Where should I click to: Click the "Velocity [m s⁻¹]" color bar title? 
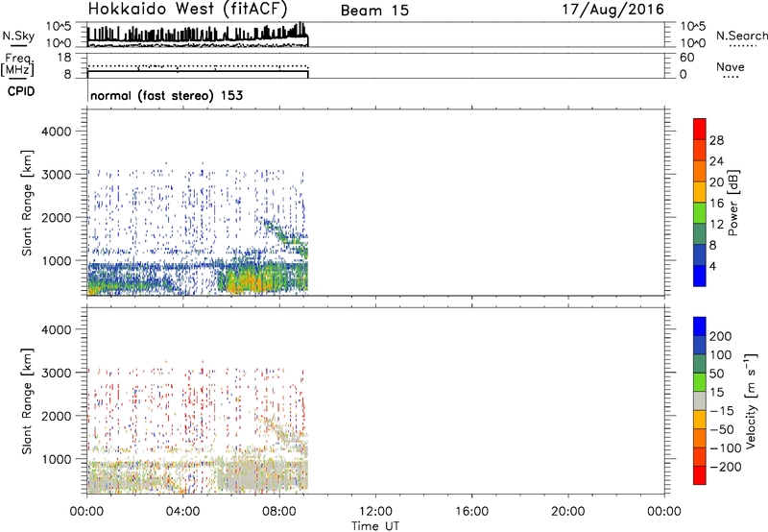[x=751, y=400]
